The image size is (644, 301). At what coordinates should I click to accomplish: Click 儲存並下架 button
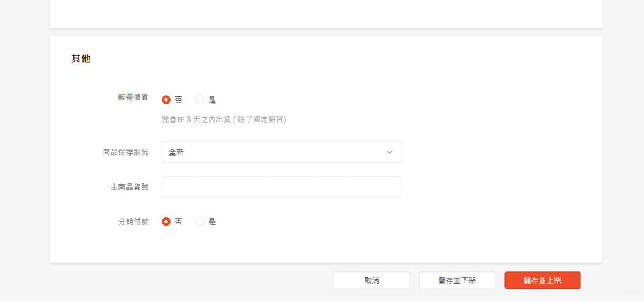point(457,280)
